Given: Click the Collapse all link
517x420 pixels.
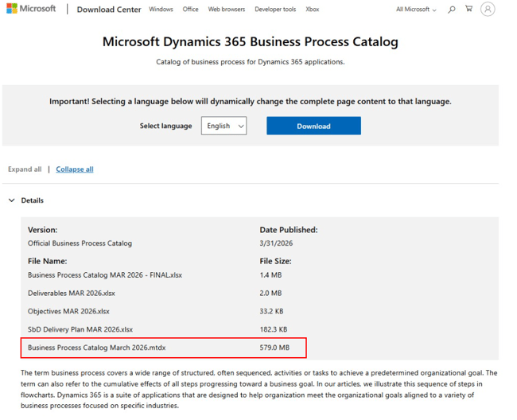Looking at the screenshot, I should click(x=75, y=169).
